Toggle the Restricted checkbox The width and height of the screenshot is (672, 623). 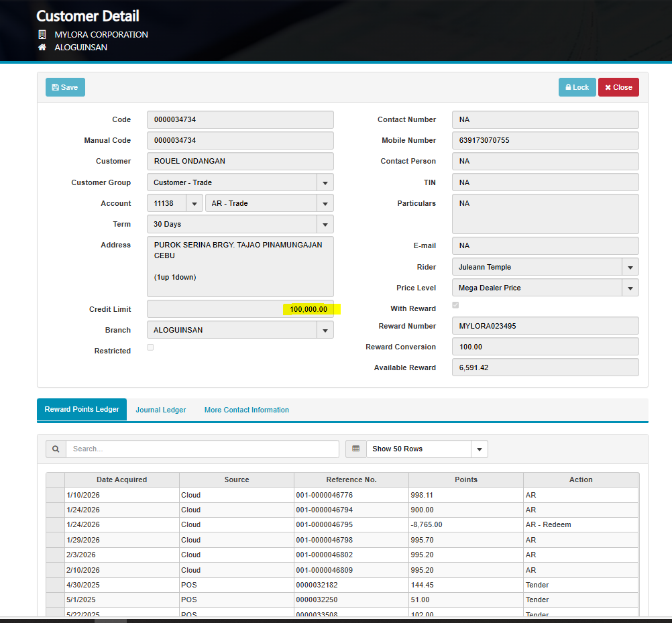click(x=150, y=347)
